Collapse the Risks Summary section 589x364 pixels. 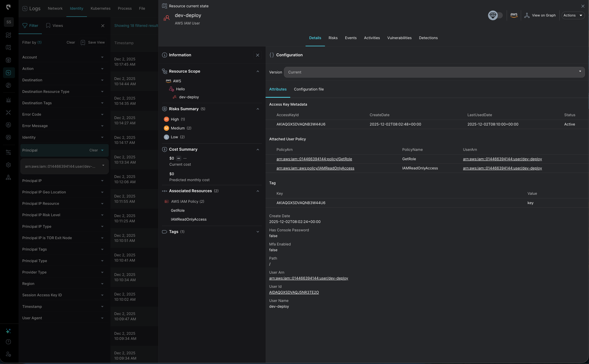click(x=258, y=109)
